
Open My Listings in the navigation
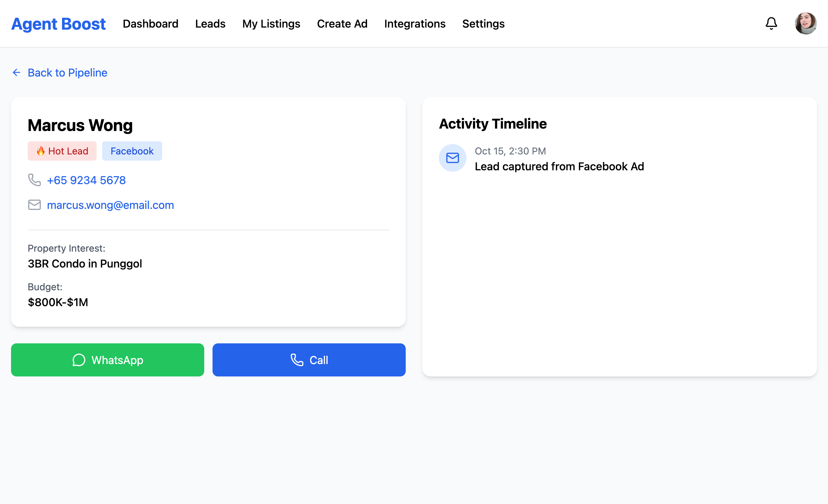(x=271, y=23)
